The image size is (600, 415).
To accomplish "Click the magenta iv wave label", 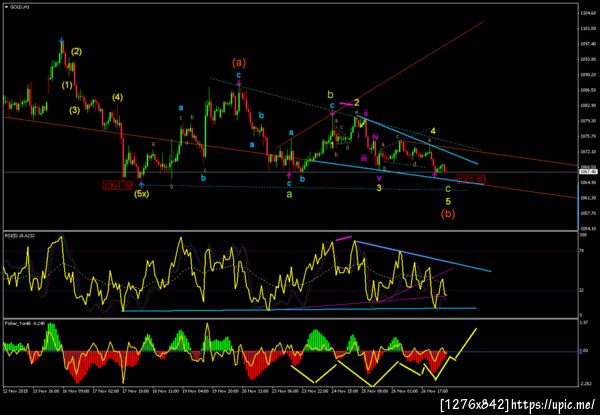I will coord(375,137).
